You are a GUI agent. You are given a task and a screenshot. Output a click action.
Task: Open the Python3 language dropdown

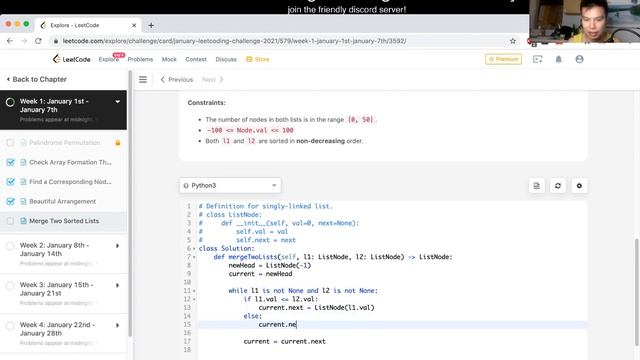pyautogui.click(x=230, y=185)
